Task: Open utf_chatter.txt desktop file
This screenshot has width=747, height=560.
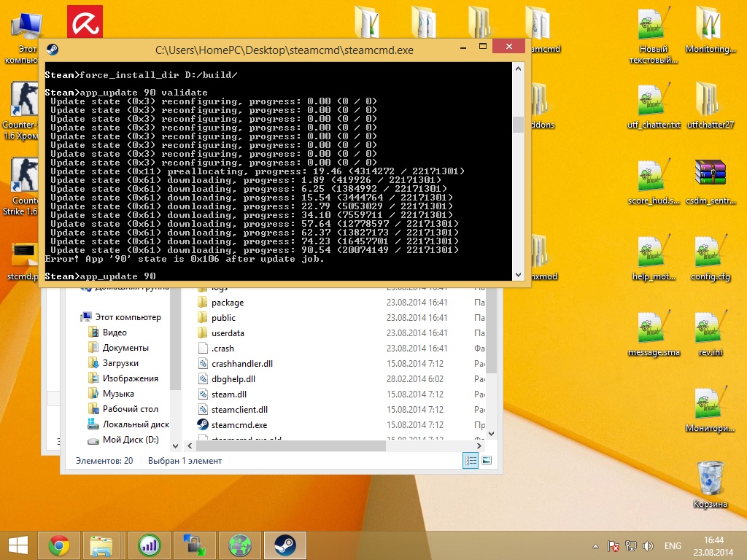Action: click(x=653, y=106)
